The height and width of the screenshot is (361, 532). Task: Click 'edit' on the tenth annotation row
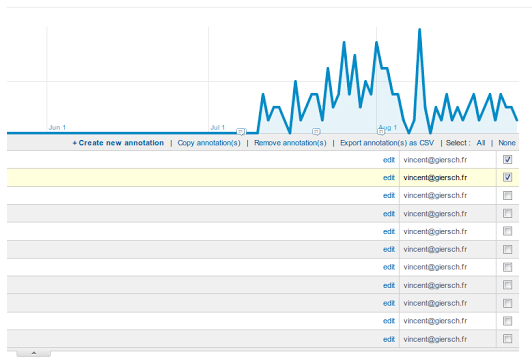389,321
